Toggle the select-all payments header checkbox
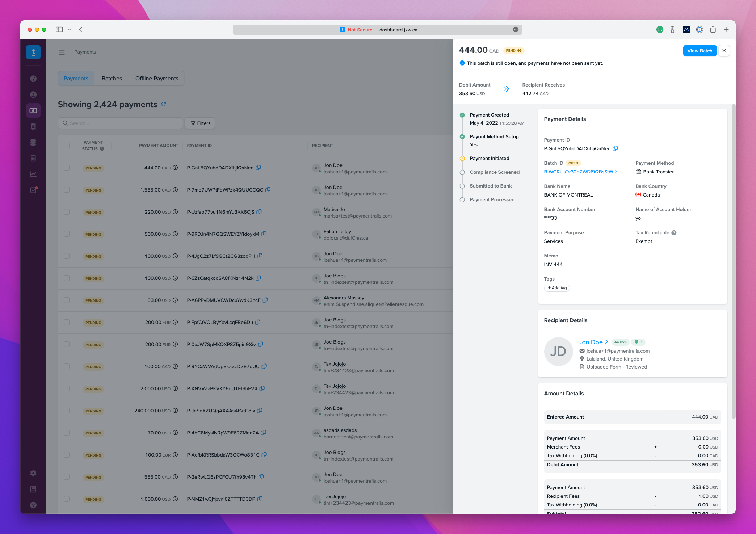 [x=67, y=146]
